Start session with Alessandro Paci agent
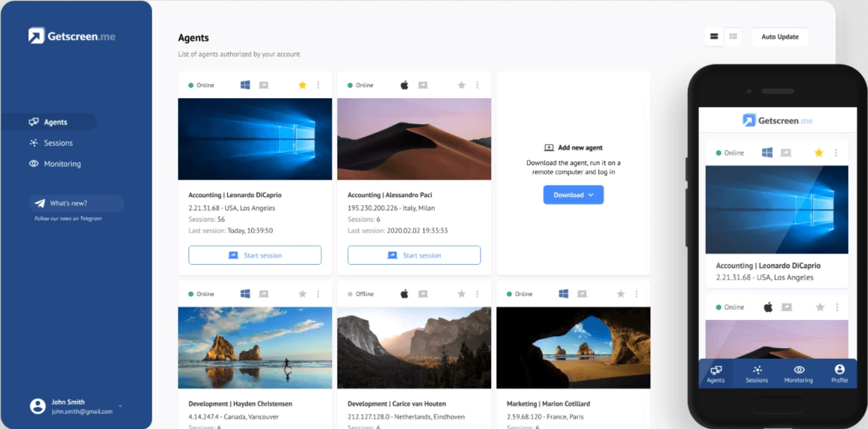This screenshot has width=868, height=429. [x=414, y=255]
